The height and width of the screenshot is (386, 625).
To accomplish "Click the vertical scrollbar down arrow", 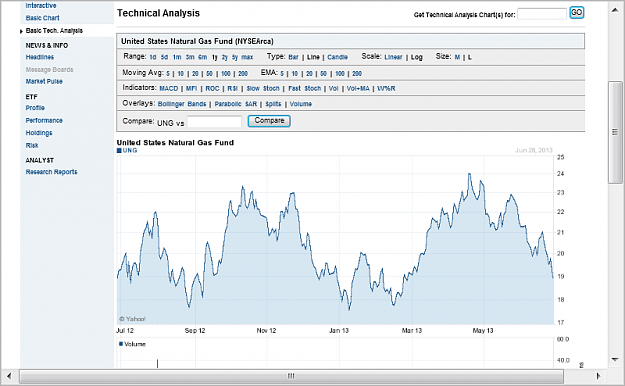I will 615,360.
